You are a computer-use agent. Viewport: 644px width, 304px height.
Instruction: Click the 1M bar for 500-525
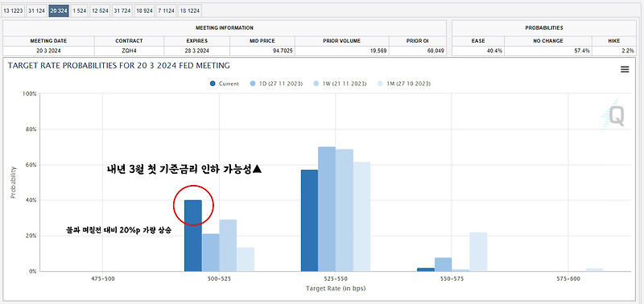pyautogui.click(x=246, y=259)
